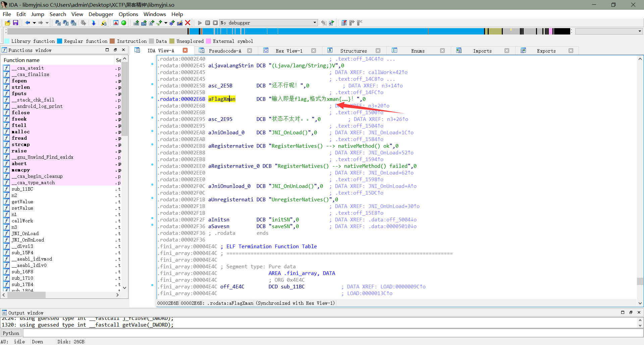Click the jump back arrow
The width and height of the screenshot is (644, 345).
click(28, 23)
